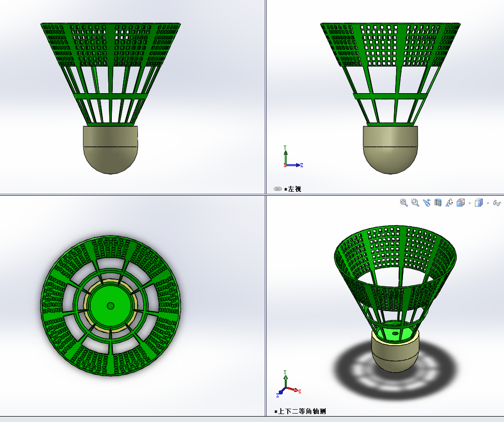The image size is (504, 422).
Task: Click the left-view coordinate triad
Action: tap(293, 157)
